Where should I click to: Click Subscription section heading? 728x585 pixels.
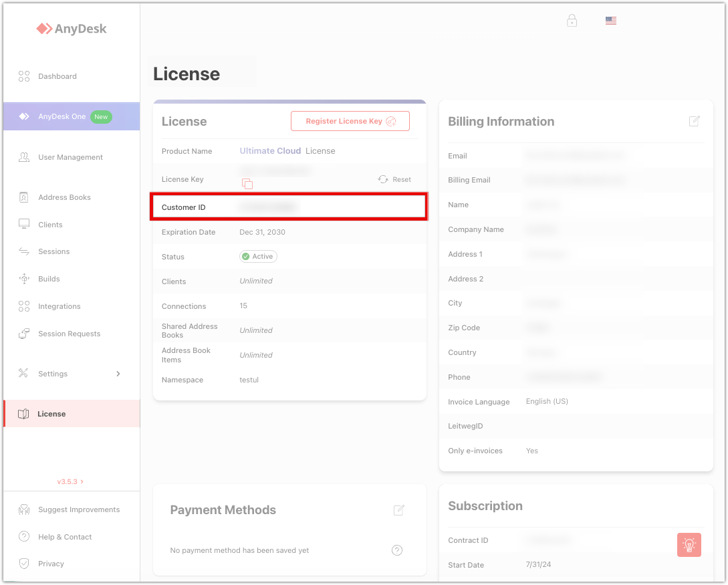(x=485, y=506)
